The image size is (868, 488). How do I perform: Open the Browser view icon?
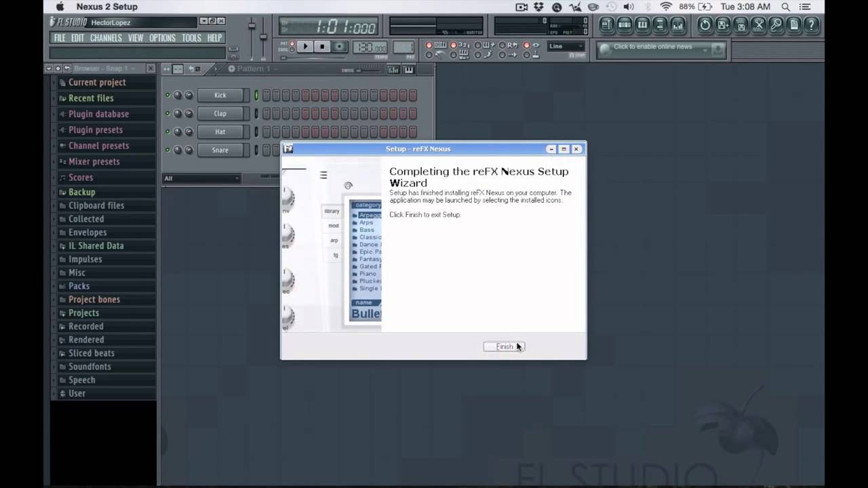coord(660,25)
